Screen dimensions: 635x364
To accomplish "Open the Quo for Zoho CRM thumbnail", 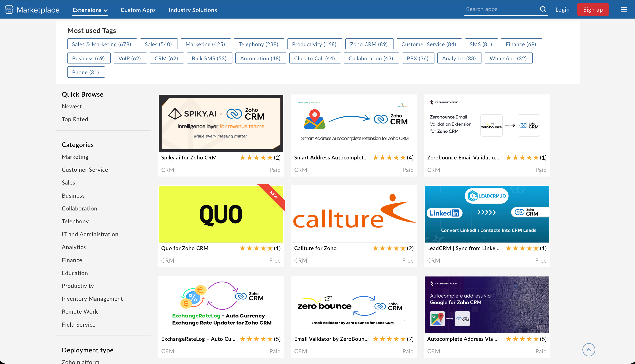I will pos(221,214).
